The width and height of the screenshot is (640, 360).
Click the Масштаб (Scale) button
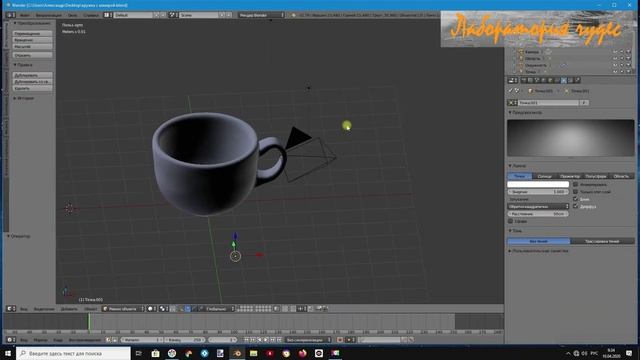pos(33,47)
